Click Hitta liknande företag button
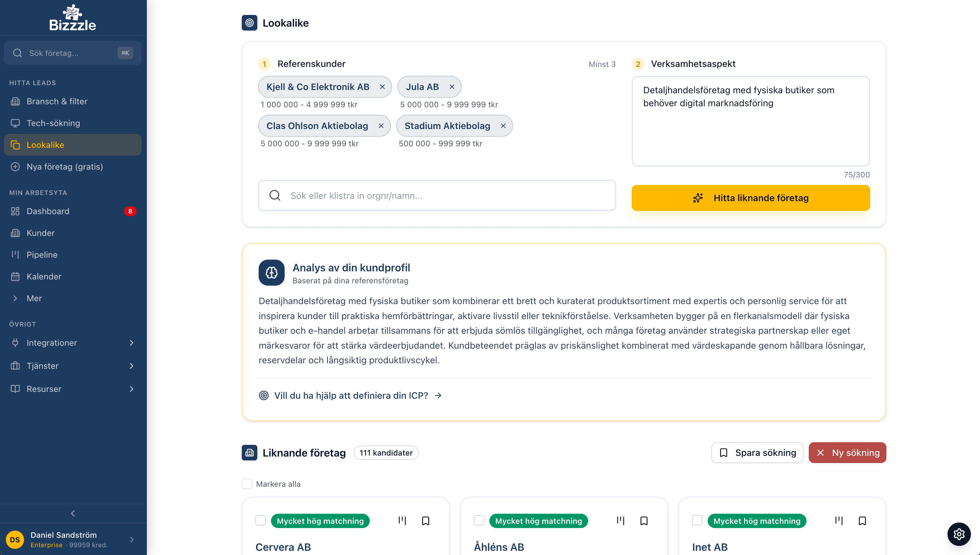Image resolution: width=980 pixels, height=555 pixels. pos(751,198)
